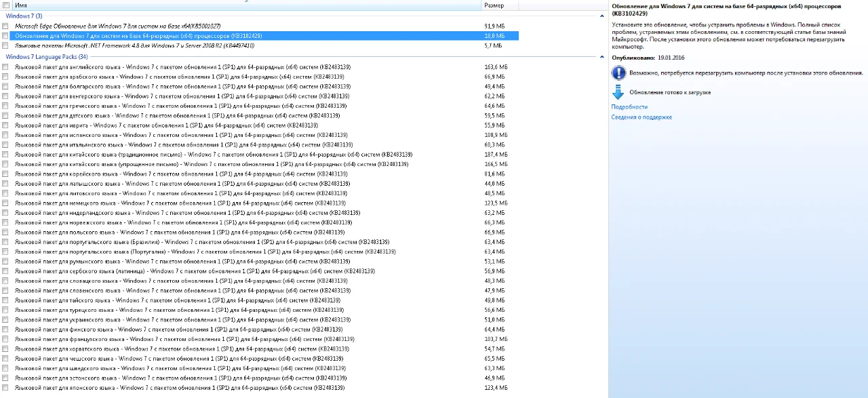The width and height of the screenshot is (868, 398).
Task: Select the Windows 7 (3) group header
Action: (24, 16)
